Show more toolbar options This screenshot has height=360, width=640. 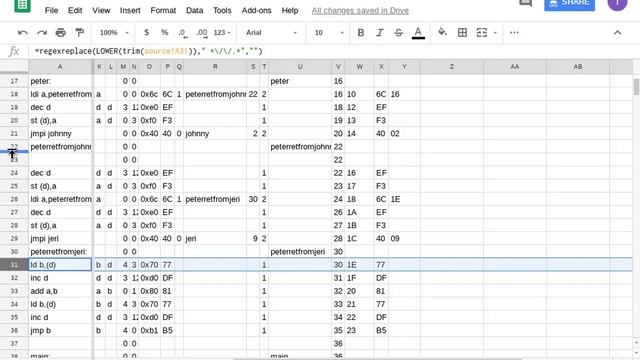point(514,33)
